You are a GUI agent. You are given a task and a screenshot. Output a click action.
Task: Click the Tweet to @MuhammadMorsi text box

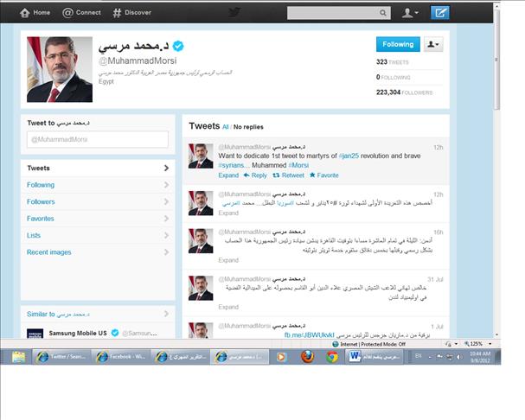click(x=97, y=139)
